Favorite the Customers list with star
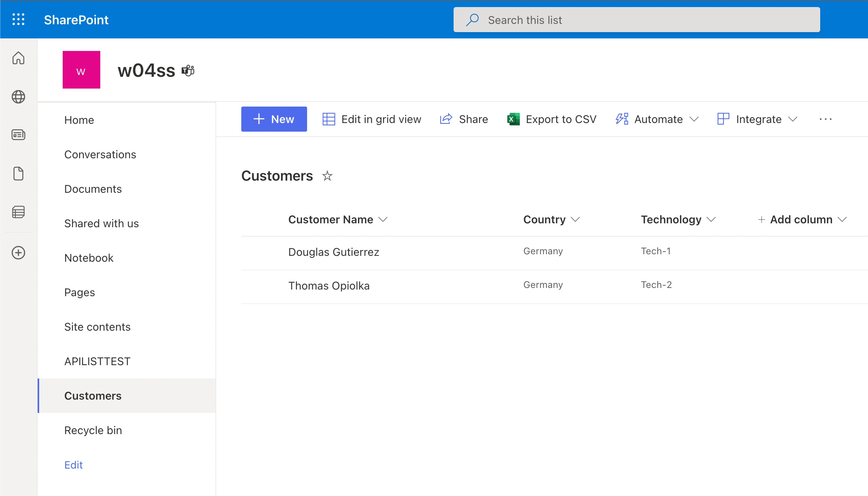Screen dimensions: 868x496 [x=327, y=176]
